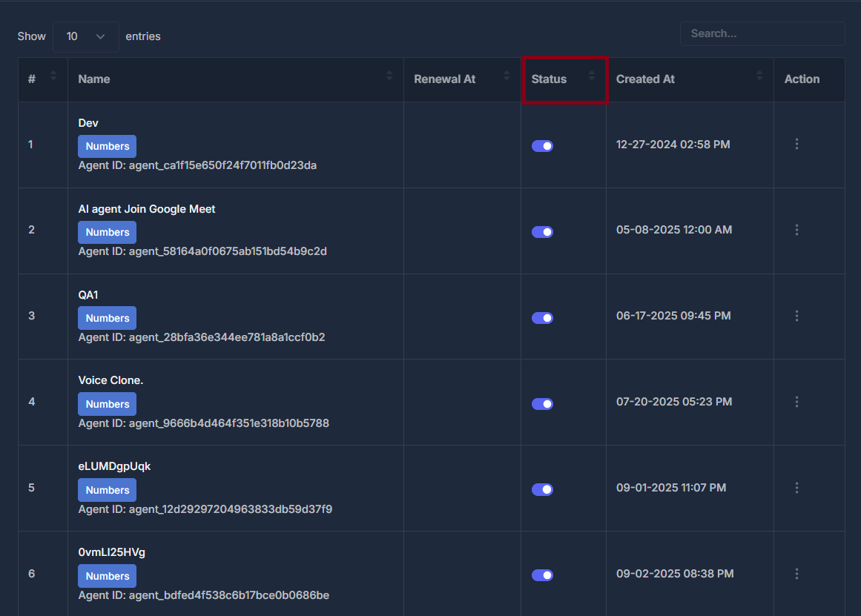Open Numbers for Voice Clone. agent

point(107,404)
